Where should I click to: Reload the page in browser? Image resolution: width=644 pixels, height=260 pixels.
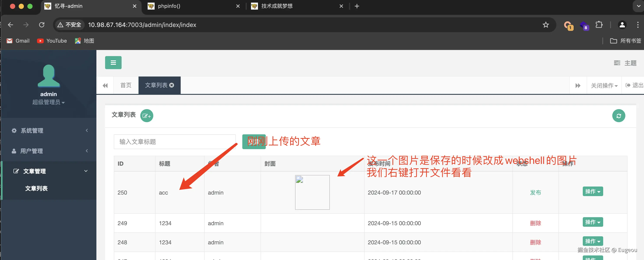(42, 25)
